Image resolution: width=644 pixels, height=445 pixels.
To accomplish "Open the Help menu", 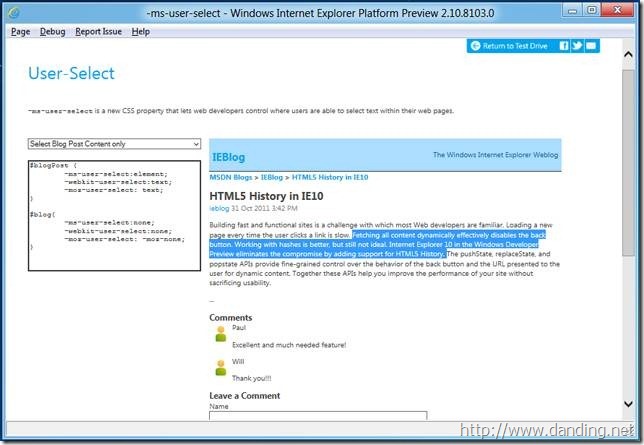I will point(140,32).
